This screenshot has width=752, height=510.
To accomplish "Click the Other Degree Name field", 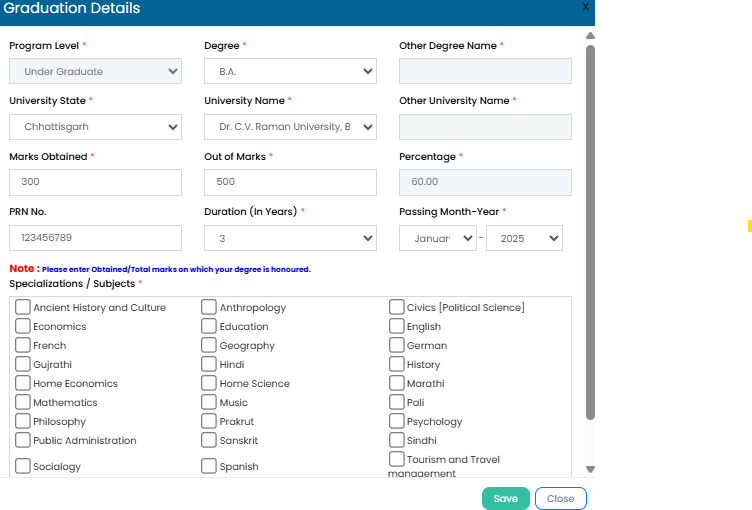I will tap(485, 71).
